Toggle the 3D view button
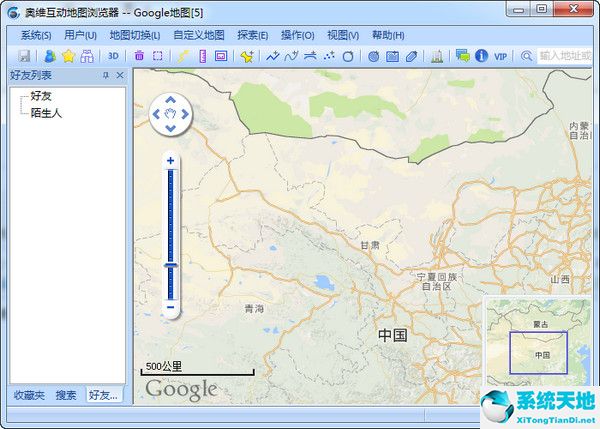Screen dimensions: 600x429 114,56
